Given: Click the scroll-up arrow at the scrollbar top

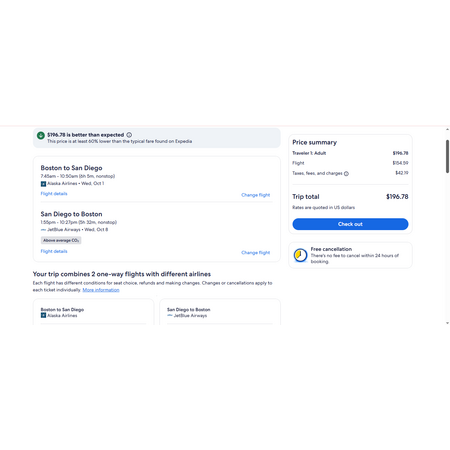Looking at the screenshot, I should (x=447, y=130).
